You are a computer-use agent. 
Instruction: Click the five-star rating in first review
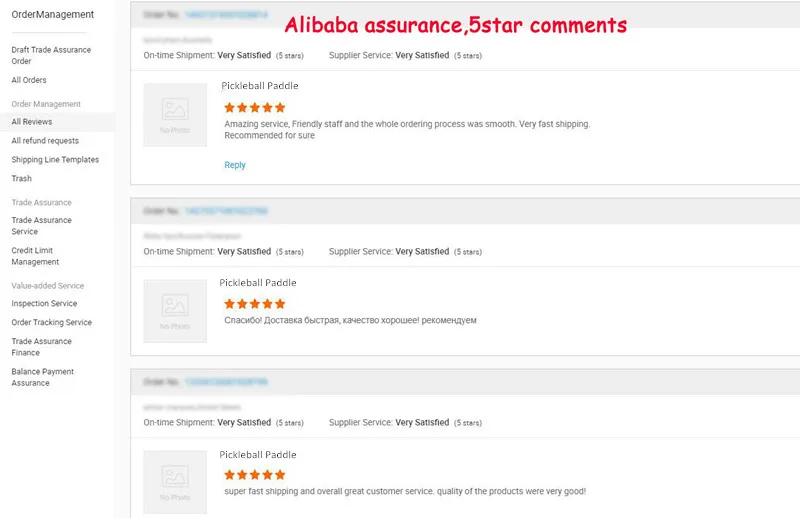click(x=255, y=107)
